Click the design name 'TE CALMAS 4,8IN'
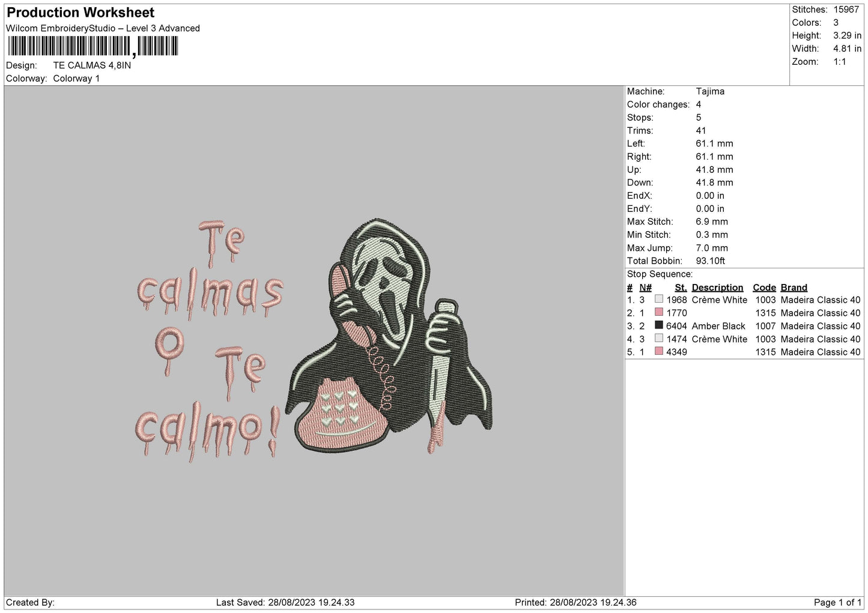Screen dimensions: 868x613 pyautogui.click(x=92, y=65)
